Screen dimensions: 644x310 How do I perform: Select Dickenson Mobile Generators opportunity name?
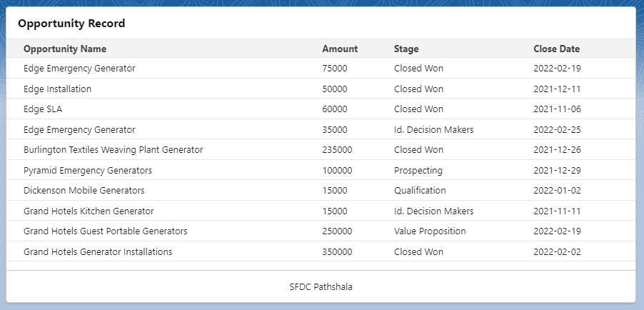coord(84,191)
